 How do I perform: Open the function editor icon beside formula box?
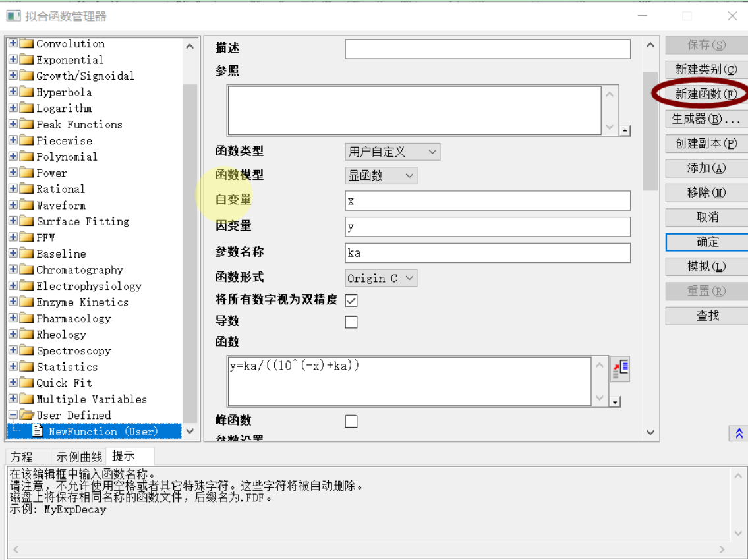[x=620, y=369]
